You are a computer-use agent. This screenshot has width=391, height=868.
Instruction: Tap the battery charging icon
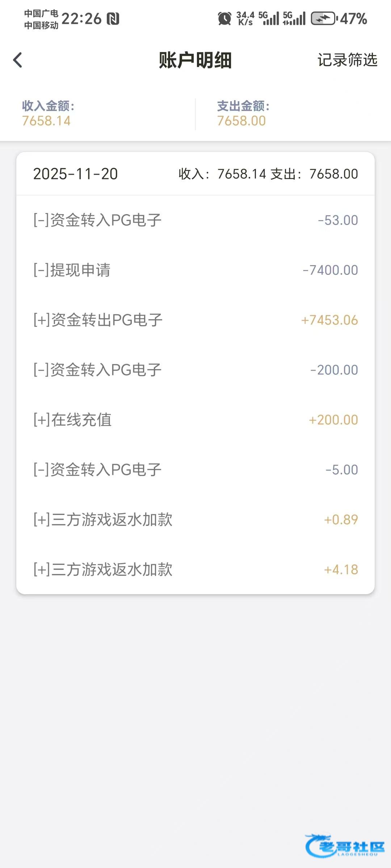coord(324,18)
